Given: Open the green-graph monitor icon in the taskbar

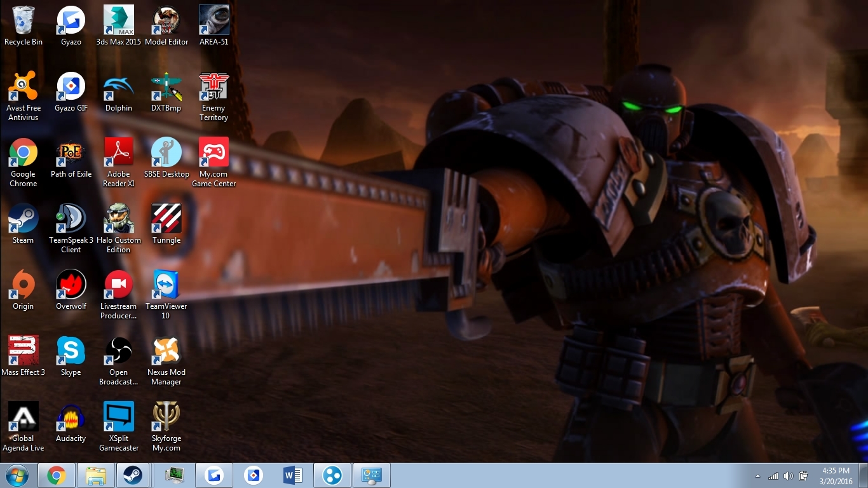Looking at the screenshot, I should [x=174, y=475].
